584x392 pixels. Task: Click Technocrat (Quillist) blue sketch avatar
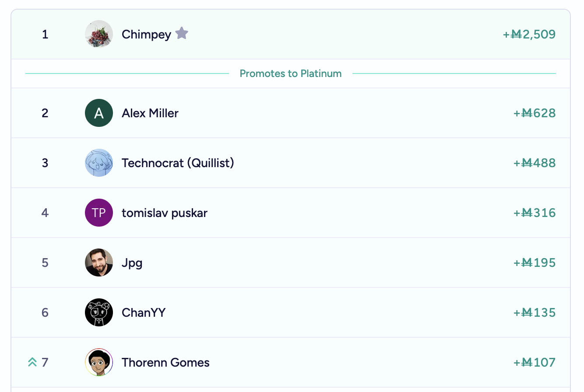99,163
